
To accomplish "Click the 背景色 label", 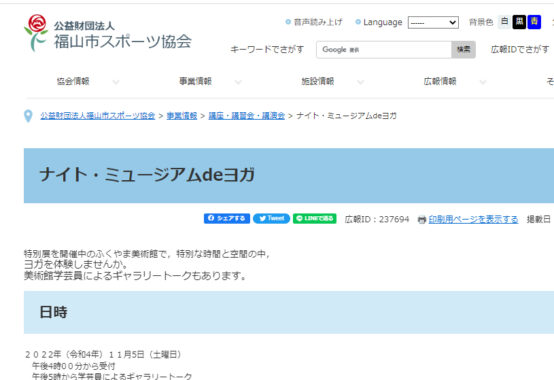I will [x=481, y=22].
